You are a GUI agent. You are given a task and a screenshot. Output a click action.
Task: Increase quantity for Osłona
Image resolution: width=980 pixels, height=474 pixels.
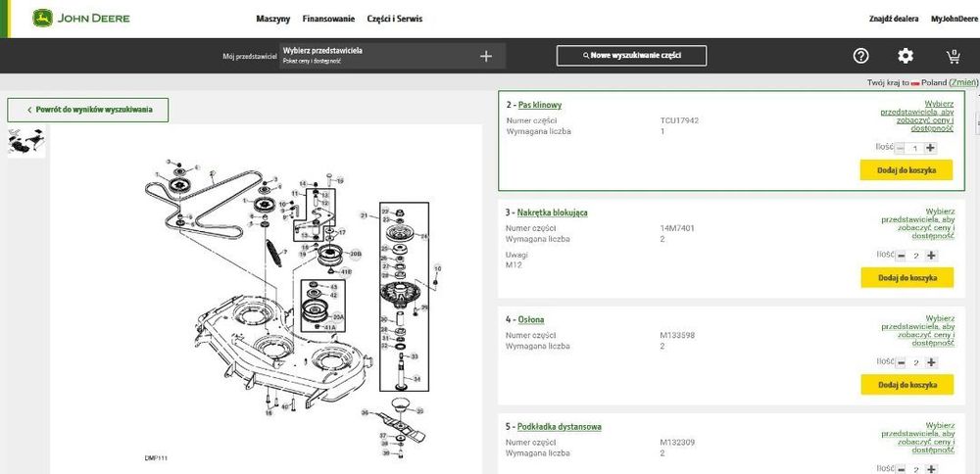point(931,362)
